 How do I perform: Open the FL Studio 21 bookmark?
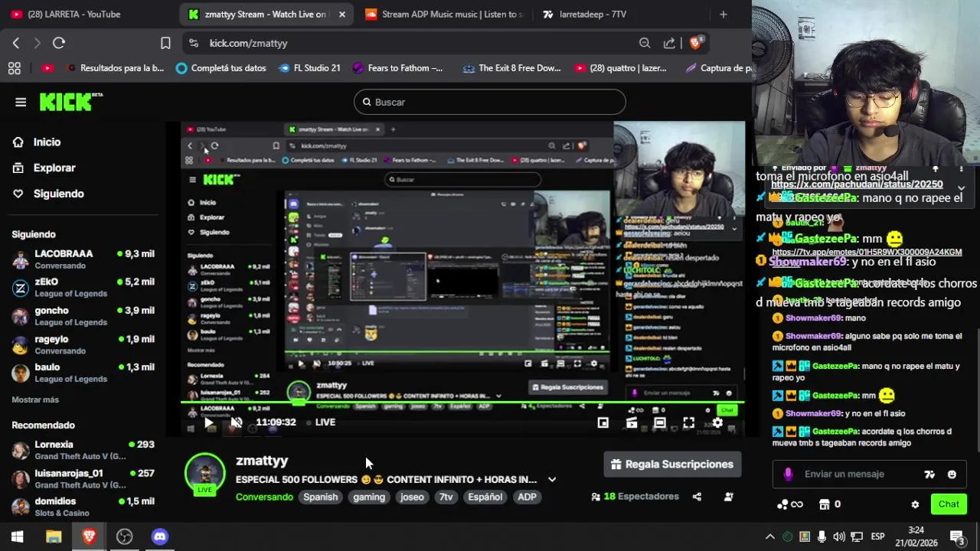309,68
